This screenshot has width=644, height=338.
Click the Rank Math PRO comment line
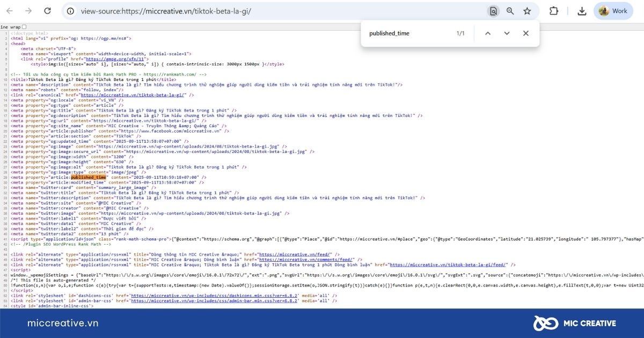tap(108, 75)
